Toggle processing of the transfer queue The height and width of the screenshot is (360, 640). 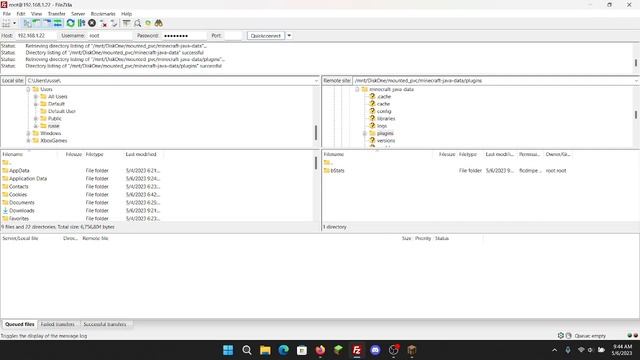[x=81, y=23]
